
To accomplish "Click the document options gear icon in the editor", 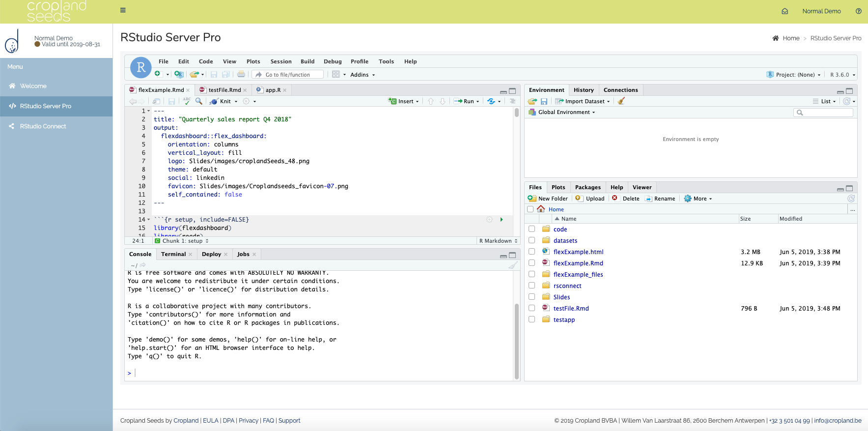I will pos(246,101).
